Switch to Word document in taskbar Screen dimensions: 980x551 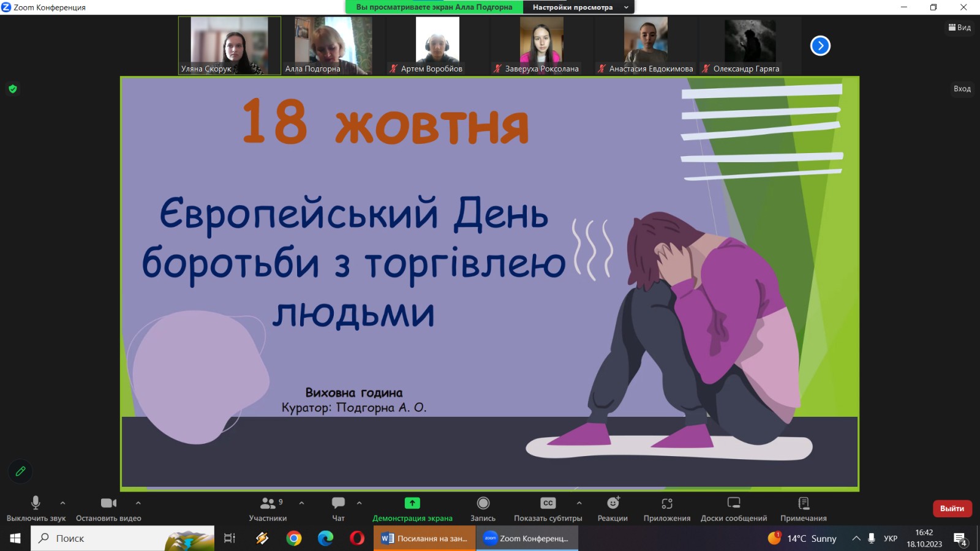[424, 539]
